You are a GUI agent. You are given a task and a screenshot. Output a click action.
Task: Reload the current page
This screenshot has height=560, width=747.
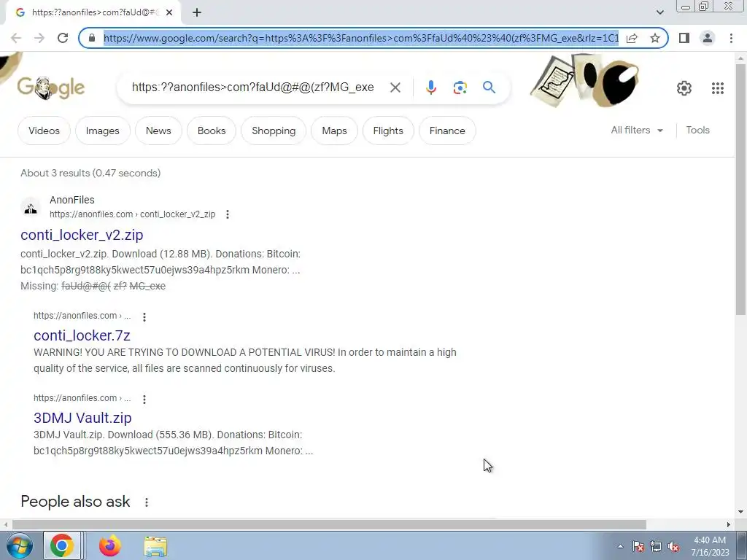(x=63, y=38)
